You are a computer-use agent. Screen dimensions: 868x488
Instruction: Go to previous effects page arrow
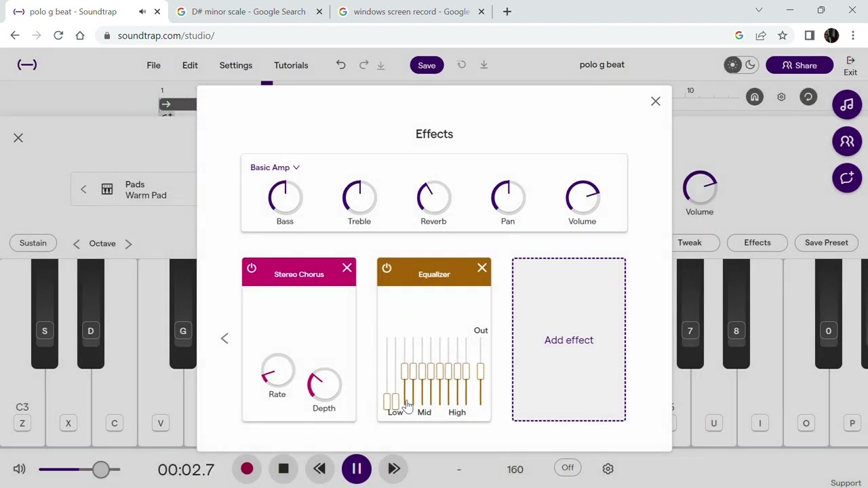pyautogui.click(x=224, y=338)
